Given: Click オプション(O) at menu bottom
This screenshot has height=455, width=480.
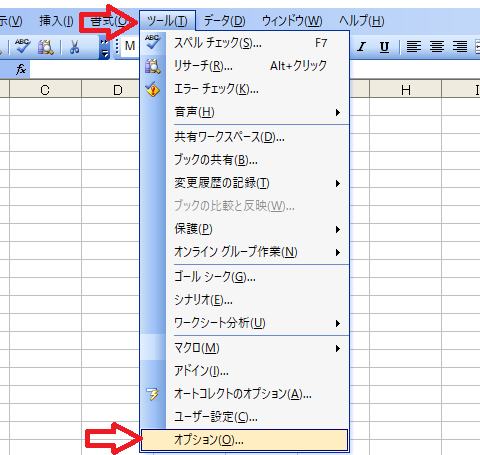Looking at the screenshot, I should click(245, 440).
